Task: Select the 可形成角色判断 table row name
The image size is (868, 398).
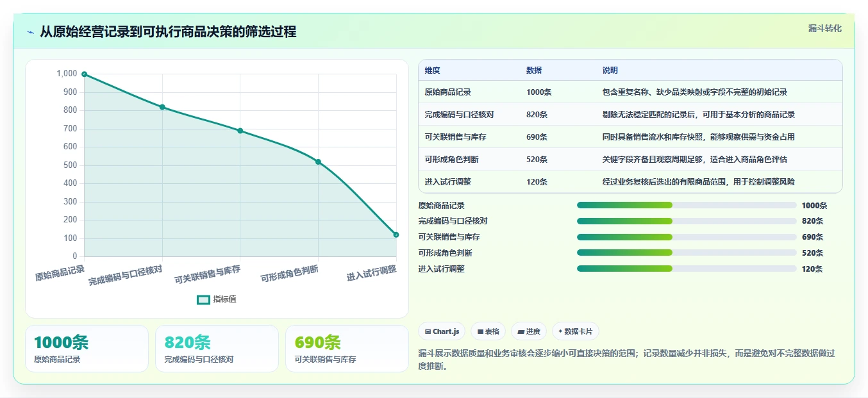Action: pyautogui.click(x=451, y=160)
